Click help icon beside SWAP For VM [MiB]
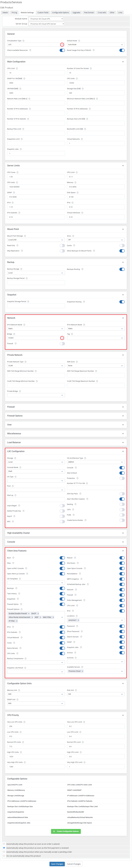132x868 pixels. [24, 79]
